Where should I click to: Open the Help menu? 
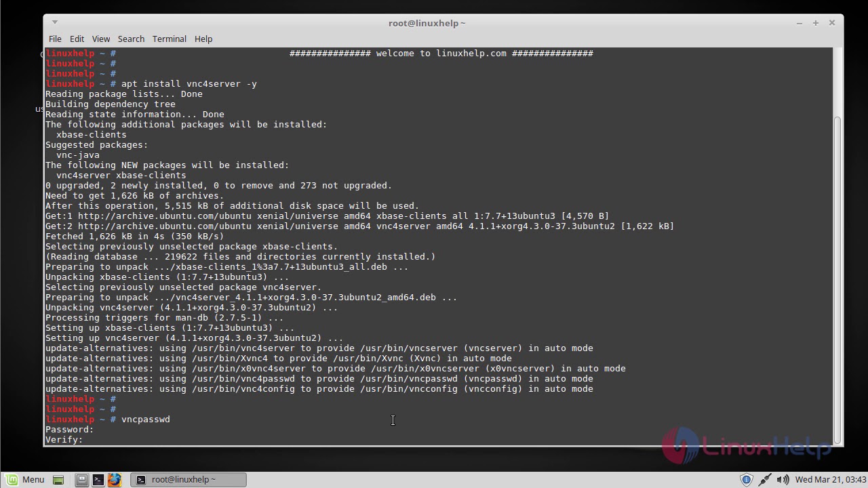203,39
